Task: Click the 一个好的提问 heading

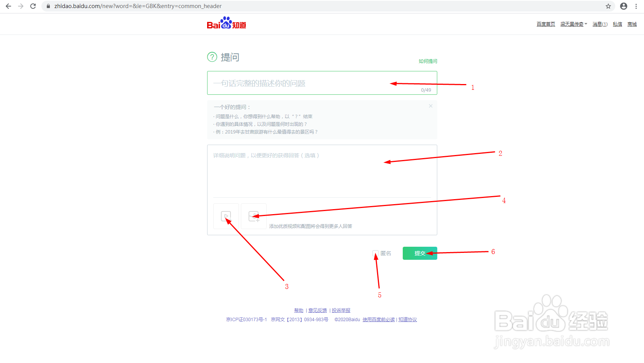Action: pos(232,107)
